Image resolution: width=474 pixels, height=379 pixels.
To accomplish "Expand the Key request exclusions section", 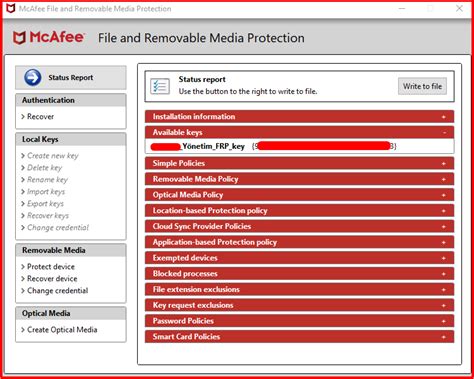I will [299, 305].
